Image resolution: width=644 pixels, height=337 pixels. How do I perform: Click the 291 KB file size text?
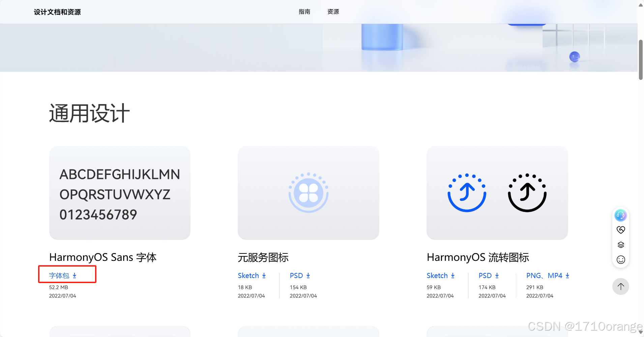[x=535, y=287]
